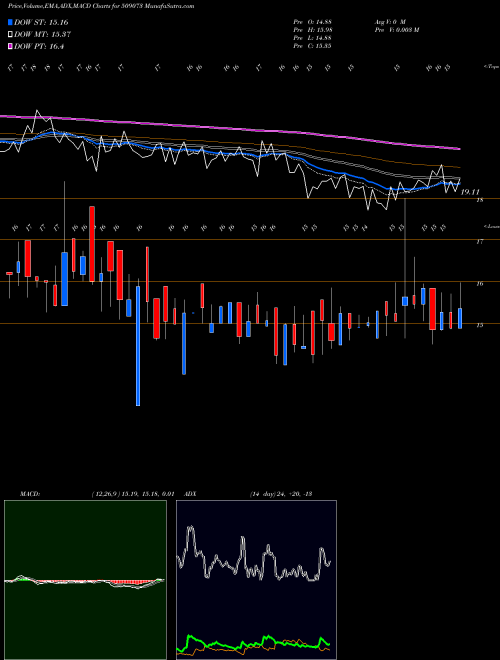This screenshot has width=500, height=660.
Task: Click the 'Pre C: 15.35' value
Action: click(312, 45)
